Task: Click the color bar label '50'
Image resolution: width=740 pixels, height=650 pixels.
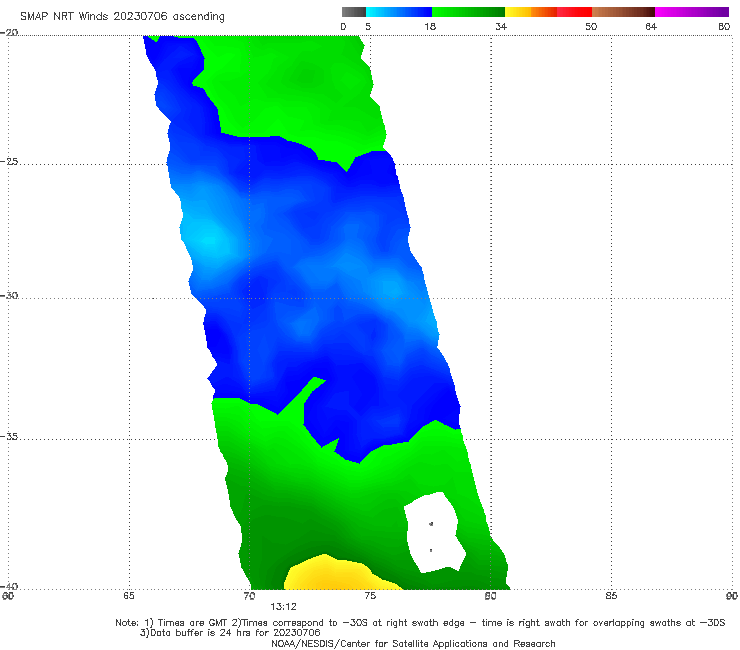Action: (x=591, y=26)
